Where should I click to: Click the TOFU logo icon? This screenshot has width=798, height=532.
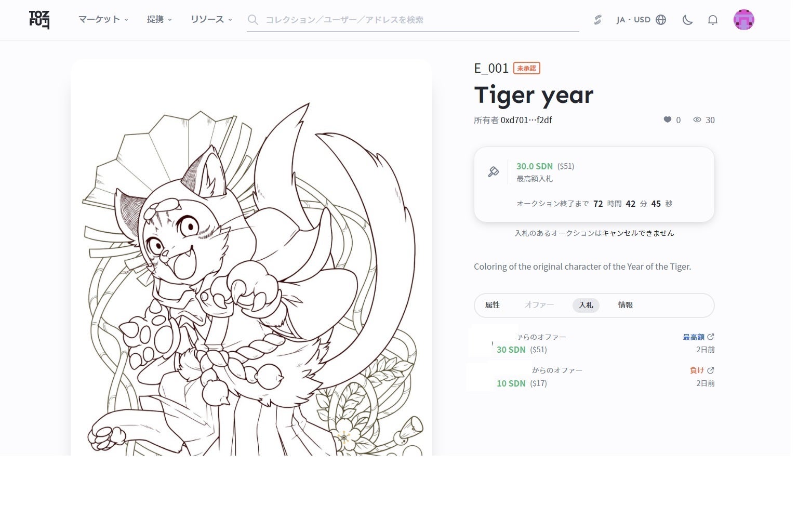click(39, 20)
